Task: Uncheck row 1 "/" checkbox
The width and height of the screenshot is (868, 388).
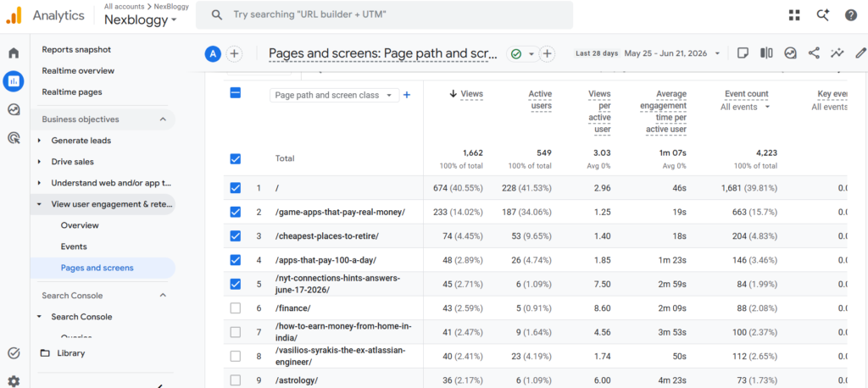Action: coord(236,188)
